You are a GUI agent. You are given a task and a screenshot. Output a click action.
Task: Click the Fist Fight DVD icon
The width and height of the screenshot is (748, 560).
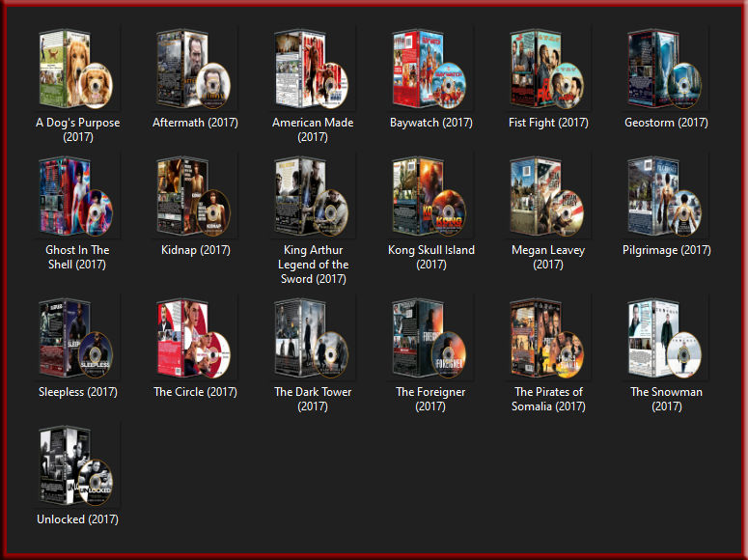point(547,70)
